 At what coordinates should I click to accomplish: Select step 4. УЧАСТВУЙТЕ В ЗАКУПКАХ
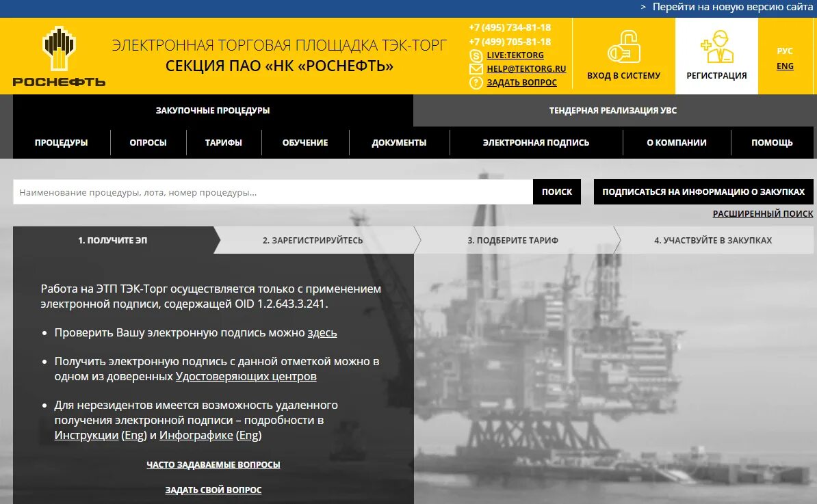pyautogui.click(x=713, y=240)
